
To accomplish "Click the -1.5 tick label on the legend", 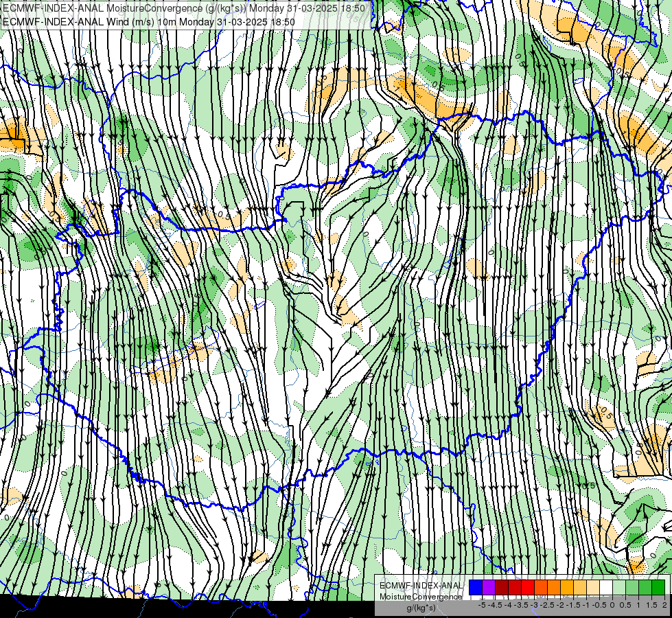I will pos(573,605).
